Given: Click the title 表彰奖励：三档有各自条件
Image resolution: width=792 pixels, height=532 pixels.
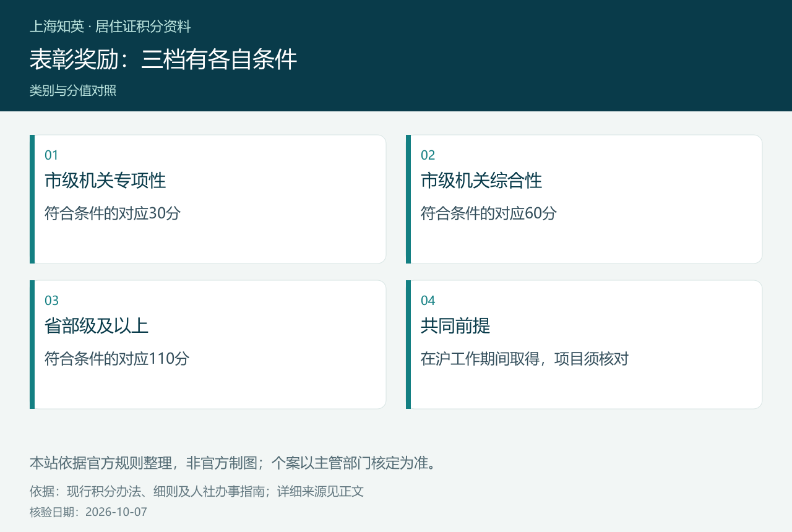Looking at the screenshot, I should pyautogui.click(x=163, y=60).
